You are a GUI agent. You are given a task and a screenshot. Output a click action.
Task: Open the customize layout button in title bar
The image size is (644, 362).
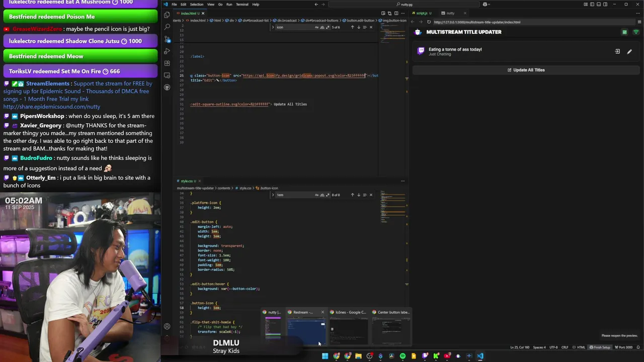(586, 5)
